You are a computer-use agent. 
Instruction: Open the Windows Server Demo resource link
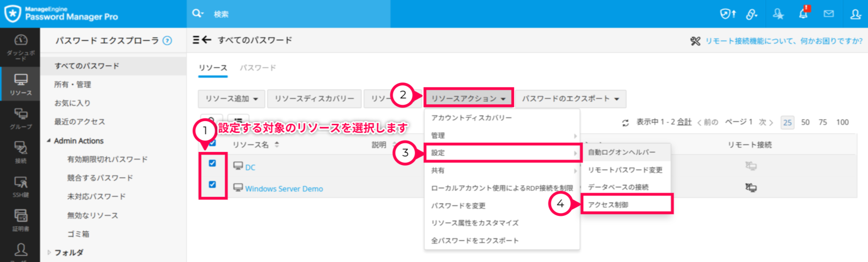[x=284, y=189]
